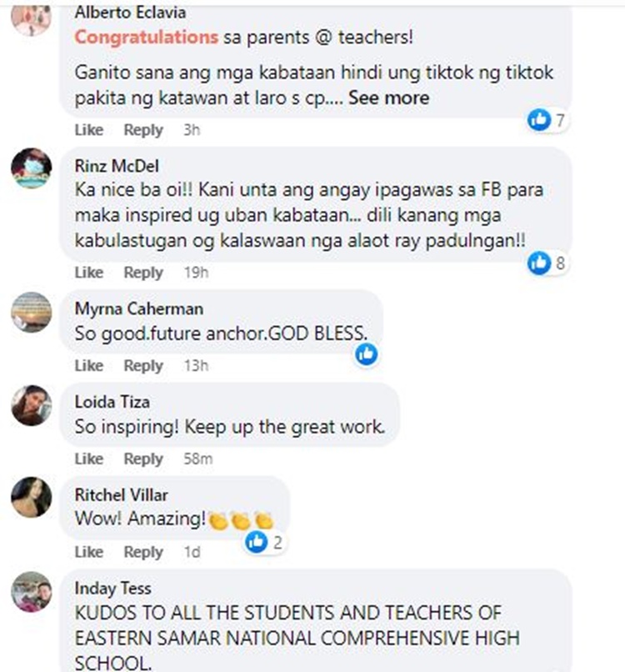Image resolution: width=625 pixels, height=672 pixels.
Task: Like Ritchel Villar's comment
Action: click(89, 552)
